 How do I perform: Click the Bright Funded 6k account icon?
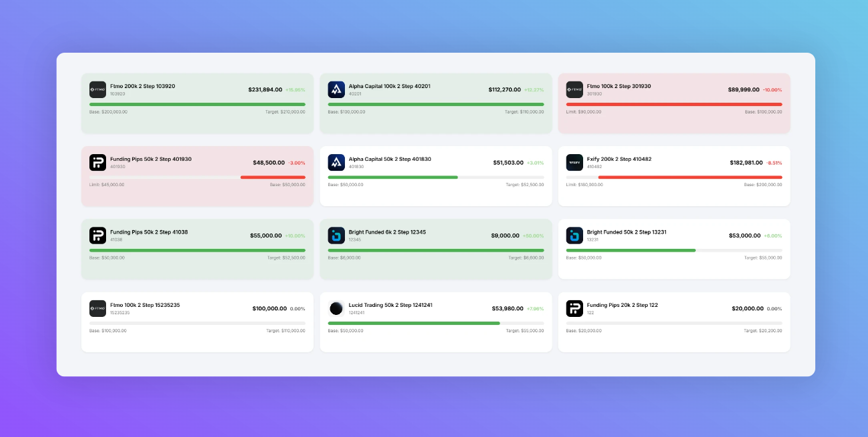click(336, 236)
